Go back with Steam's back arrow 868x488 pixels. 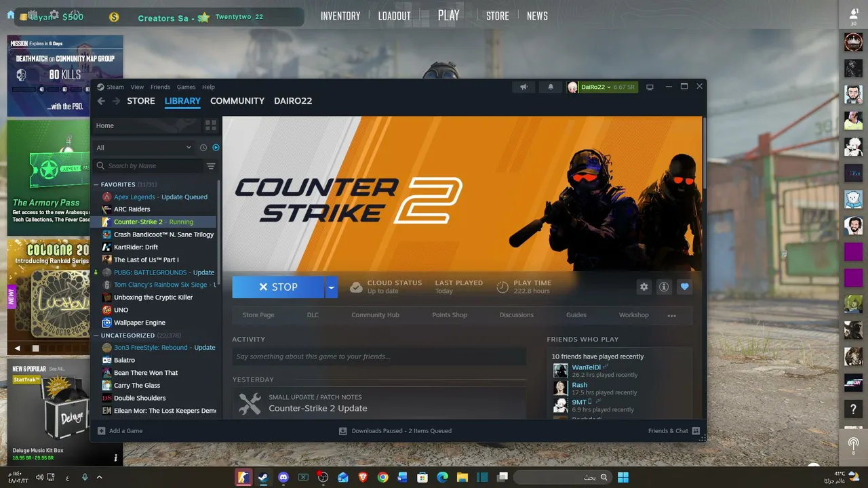(101, 101)
